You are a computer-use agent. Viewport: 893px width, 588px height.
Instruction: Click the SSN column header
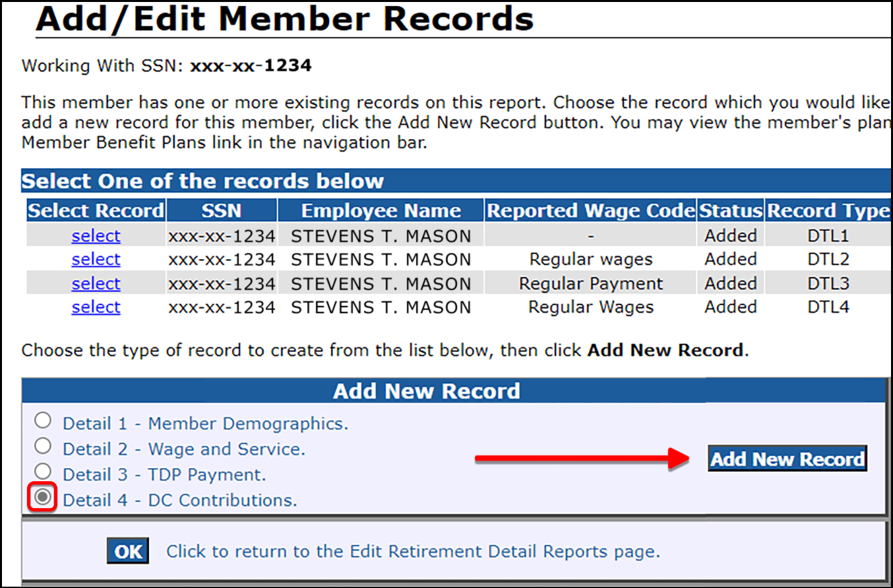tap(222, 210)
